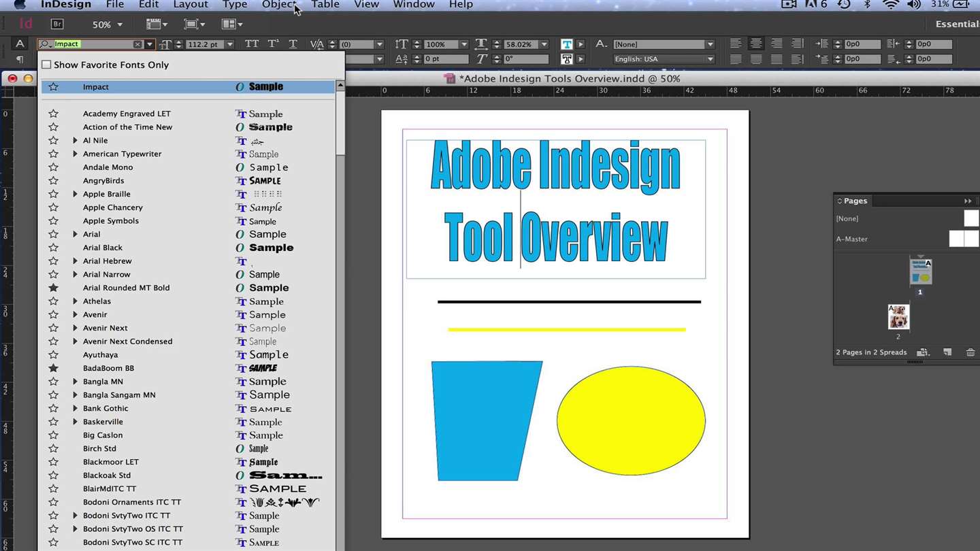The height and width of the screenshot is (551, 980).
Task: Click the text fill color T swatch
Action: pos(566,44)
